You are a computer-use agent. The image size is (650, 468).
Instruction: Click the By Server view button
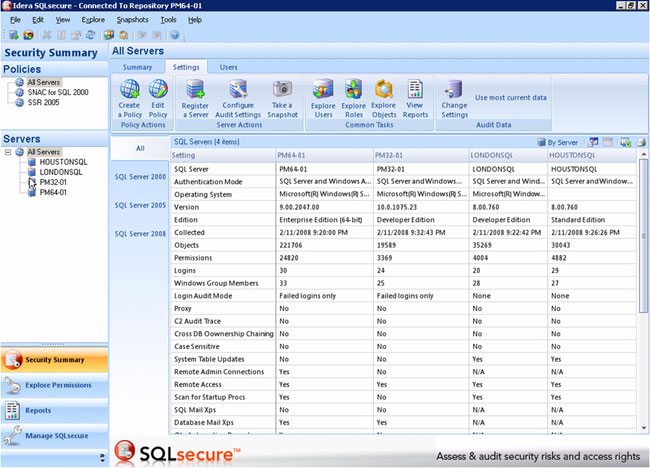click(558, 142)
